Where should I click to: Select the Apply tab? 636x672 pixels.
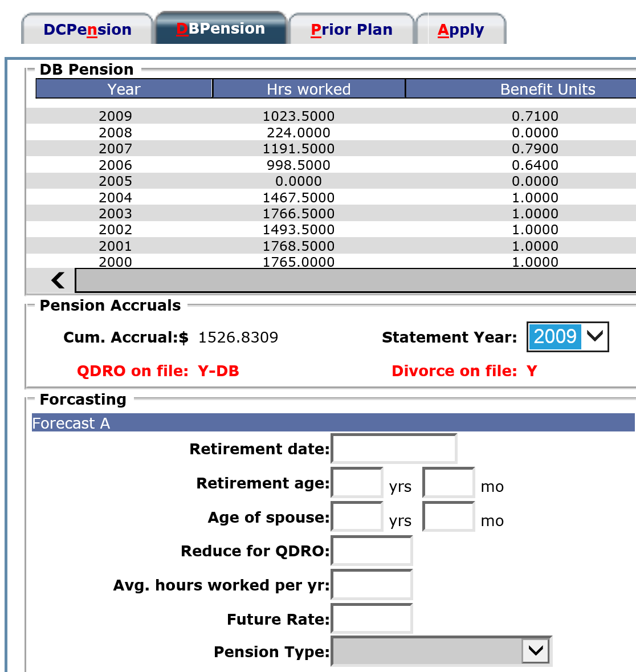[x=460, y=28]
